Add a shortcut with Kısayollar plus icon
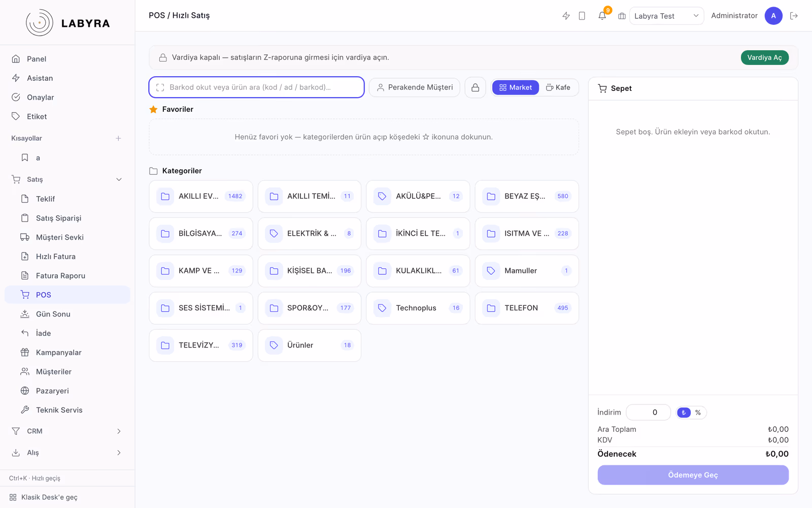812x508 pixels. (x=118, y=138)
